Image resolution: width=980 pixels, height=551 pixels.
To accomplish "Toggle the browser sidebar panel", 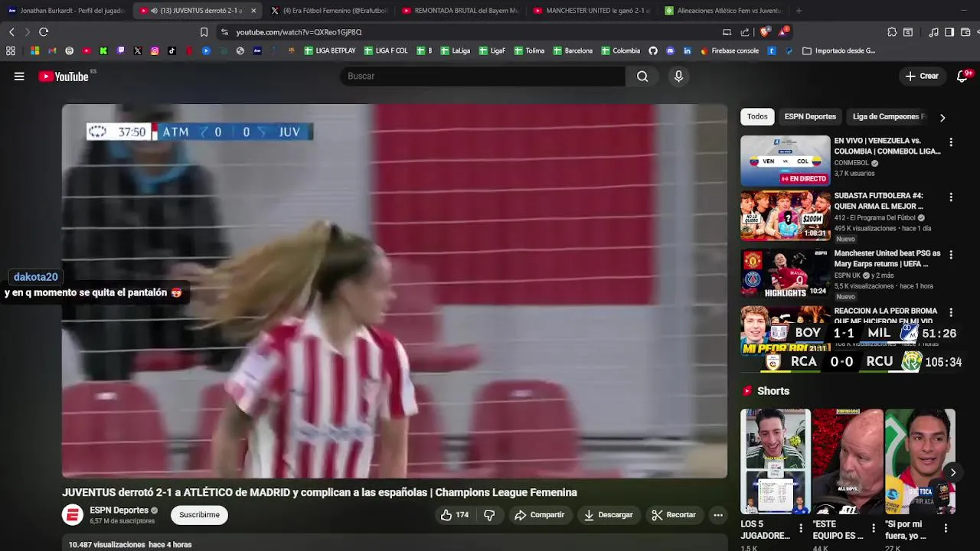I will tap(949, 32).
